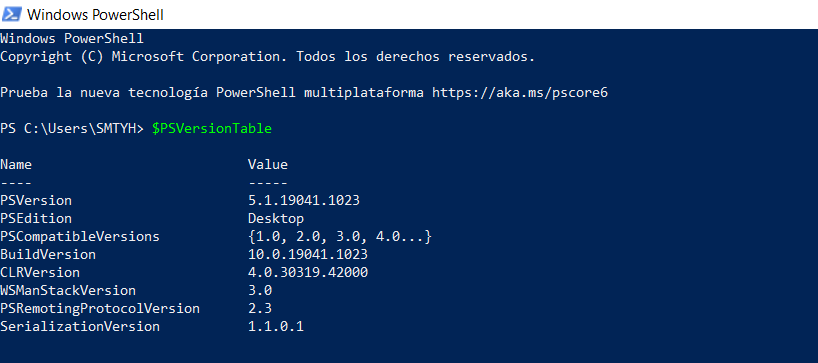Click the PS C:\Users\SMTYH> prompt

tap(72, 129)
